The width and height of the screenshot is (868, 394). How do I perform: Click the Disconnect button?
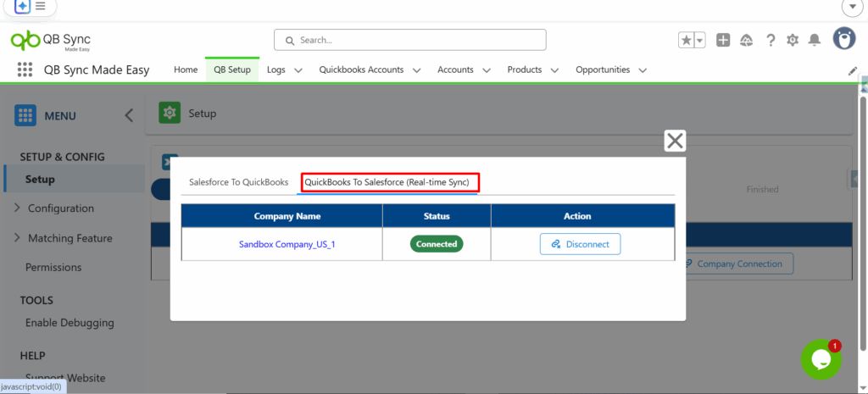580,244
